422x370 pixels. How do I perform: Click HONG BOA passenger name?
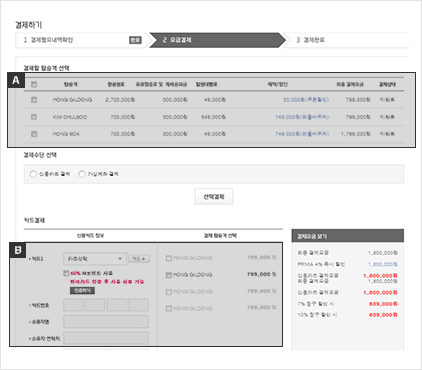tap(66, 134)
